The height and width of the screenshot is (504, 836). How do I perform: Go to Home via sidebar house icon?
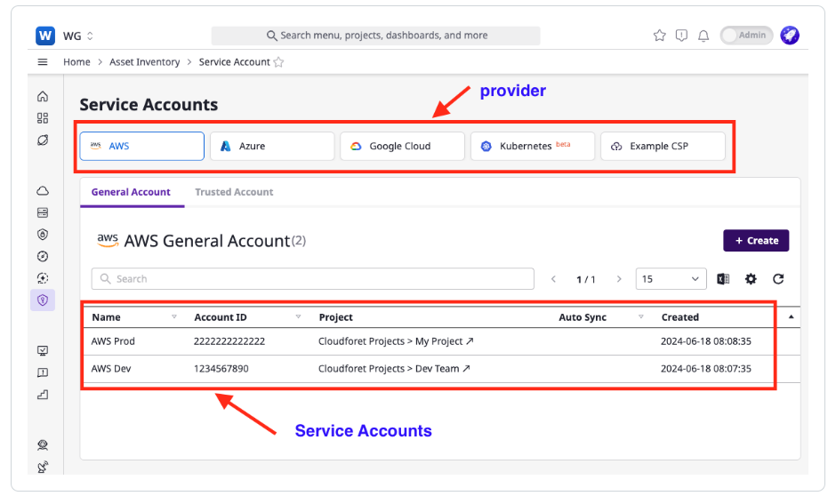point(43,96)
